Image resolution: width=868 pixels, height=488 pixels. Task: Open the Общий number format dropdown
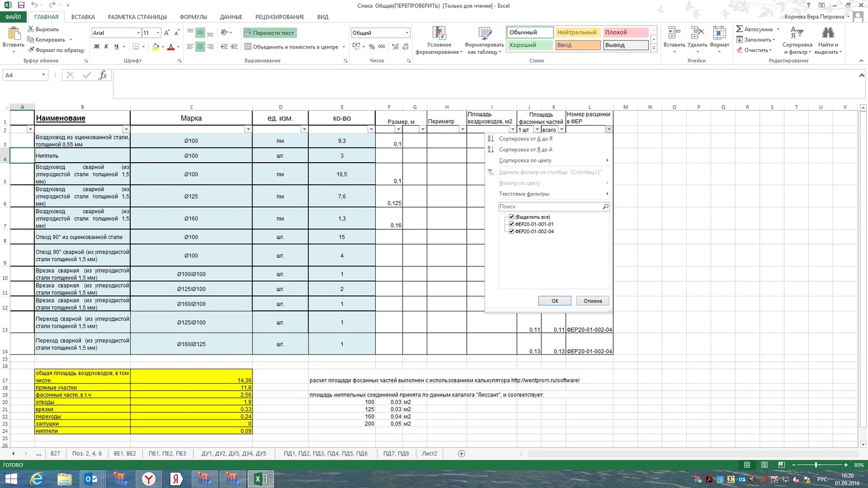click(406, 33)
